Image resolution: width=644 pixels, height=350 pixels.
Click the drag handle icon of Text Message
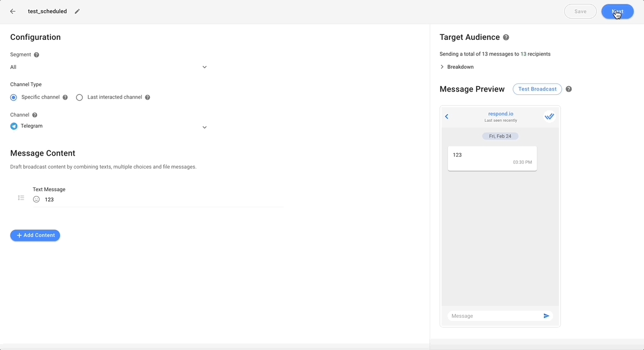[x=21, y=198]
